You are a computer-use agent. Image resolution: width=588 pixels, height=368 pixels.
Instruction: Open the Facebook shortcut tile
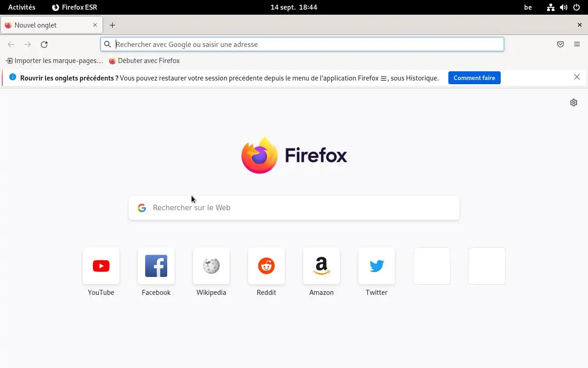pos(156,266)
